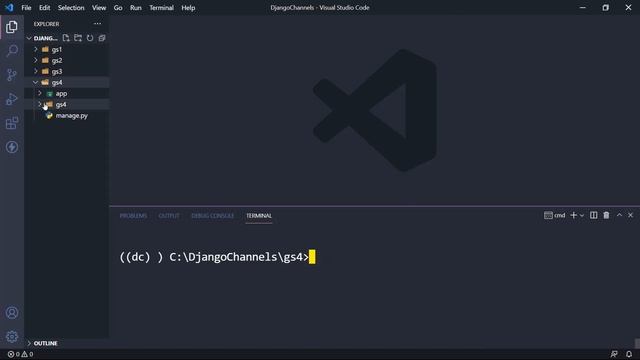Open notifications bell in status bar

(629, 354)
